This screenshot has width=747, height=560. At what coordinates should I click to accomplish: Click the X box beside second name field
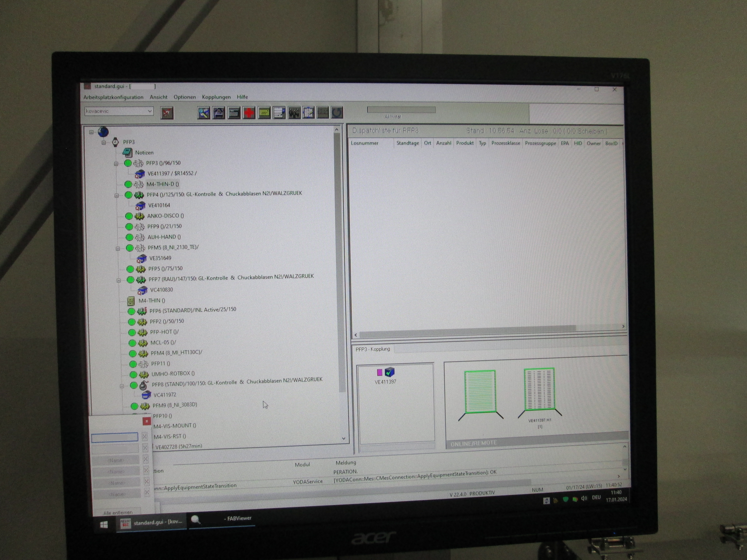point(145,448)
